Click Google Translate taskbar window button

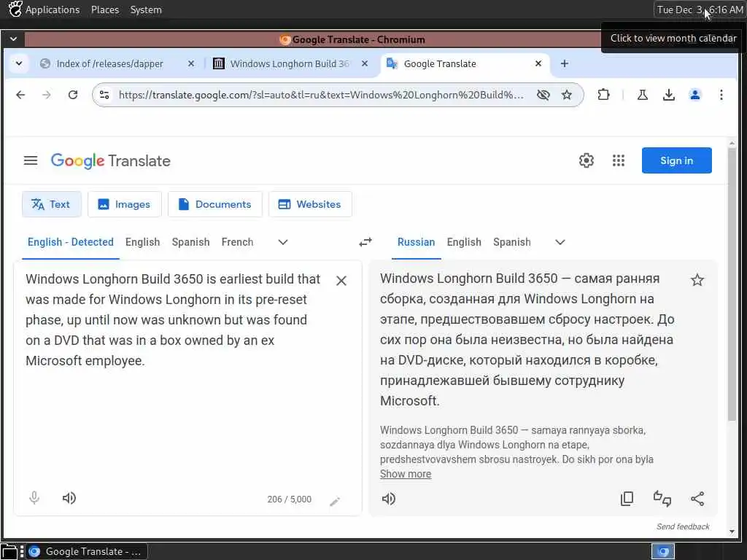coord(88,551)
